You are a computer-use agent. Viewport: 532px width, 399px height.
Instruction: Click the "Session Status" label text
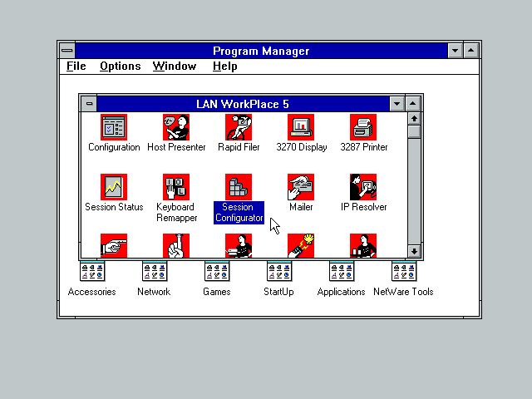pyautogui.click(x=114, y=207)
